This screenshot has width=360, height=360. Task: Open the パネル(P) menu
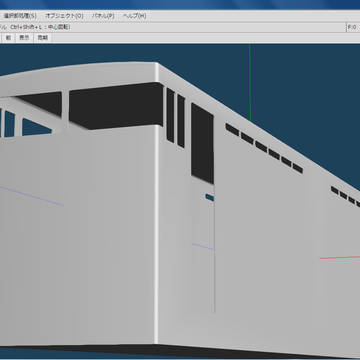point(103,16)
